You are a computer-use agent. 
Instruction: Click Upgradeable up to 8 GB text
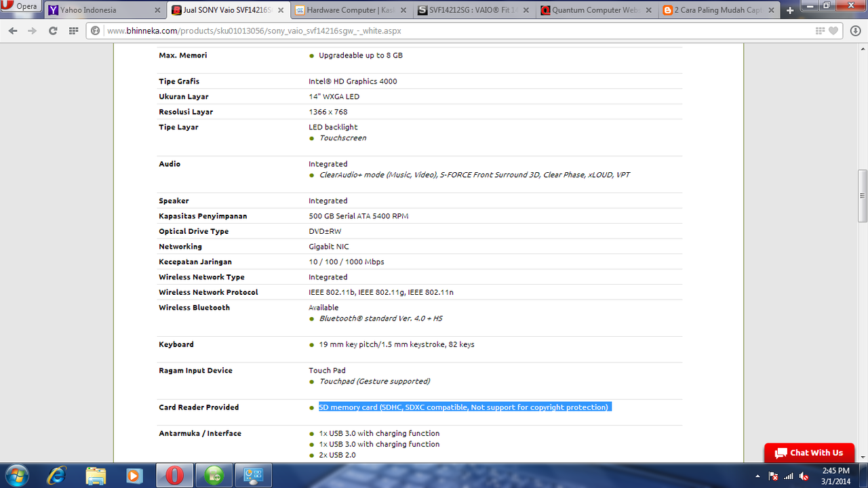(x=361, y=56)
